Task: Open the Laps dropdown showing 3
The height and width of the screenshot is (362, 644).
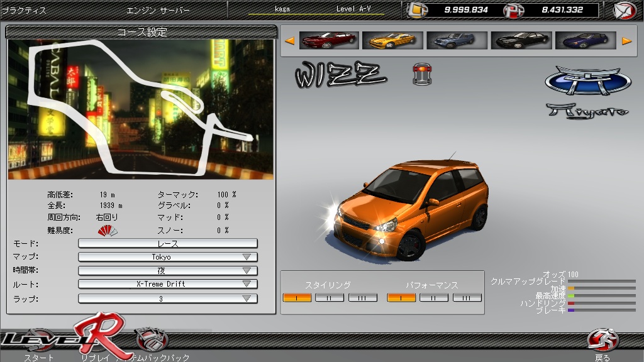Action: click(168, 299)
